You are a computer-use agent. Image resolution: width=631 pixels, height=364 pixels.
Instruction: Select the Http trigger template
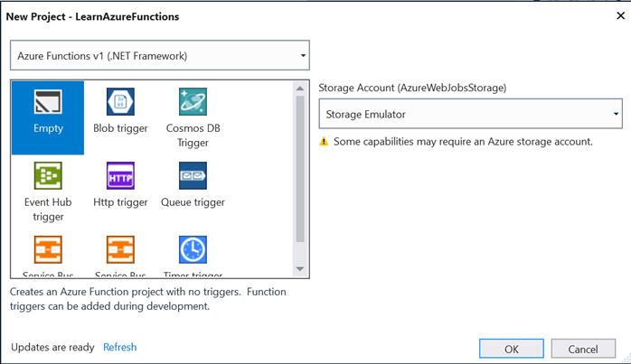[x=120, y=176]
